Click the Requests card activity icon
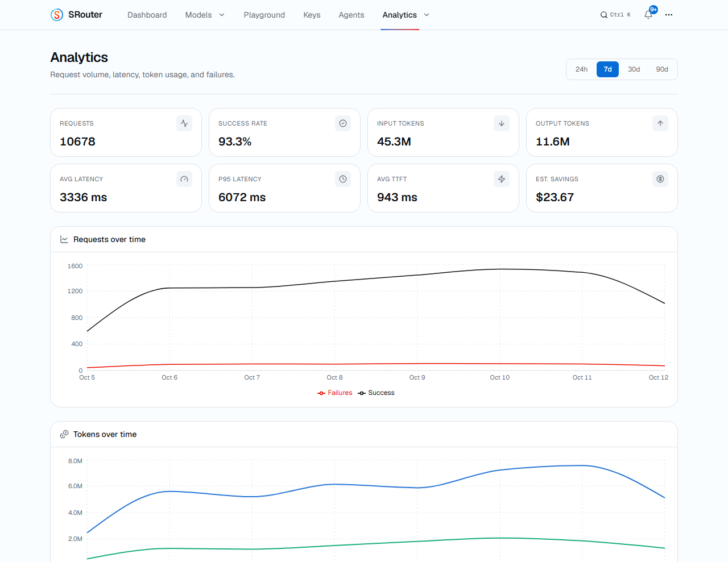Viewport: 728px width, 562px height. [x=184, y=123]
